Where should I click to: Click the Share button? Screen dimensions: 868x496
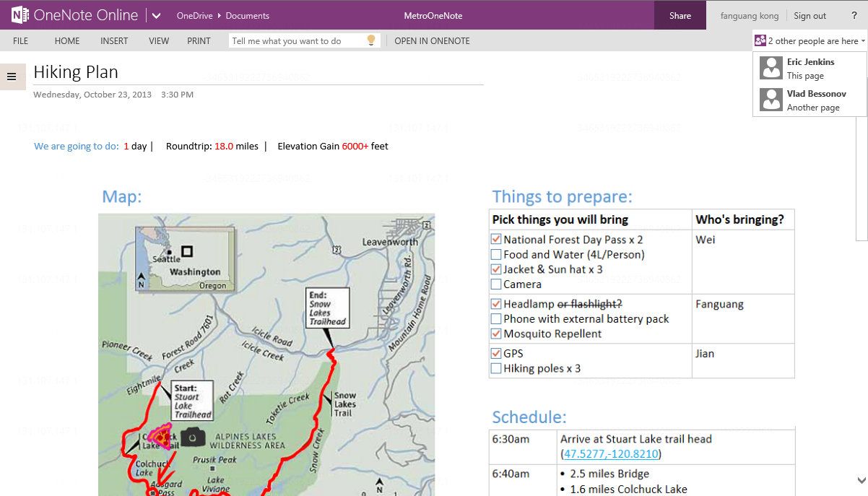click(x=680, y=14)
